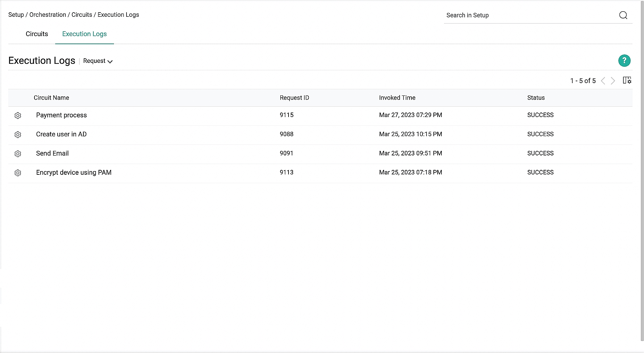Click Circuits in the breadcrumb path
Screen dimensions: 644x353
(82, 15)
